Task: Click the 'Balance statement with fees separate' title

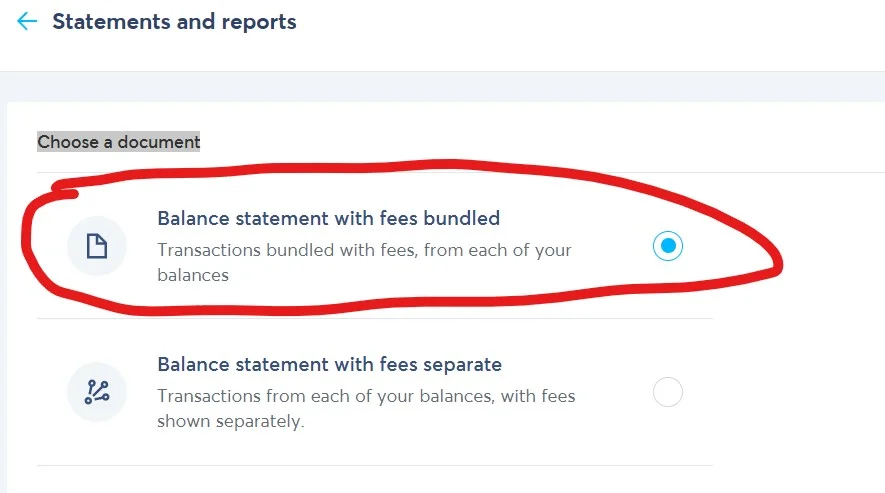Action: [329, 364]
